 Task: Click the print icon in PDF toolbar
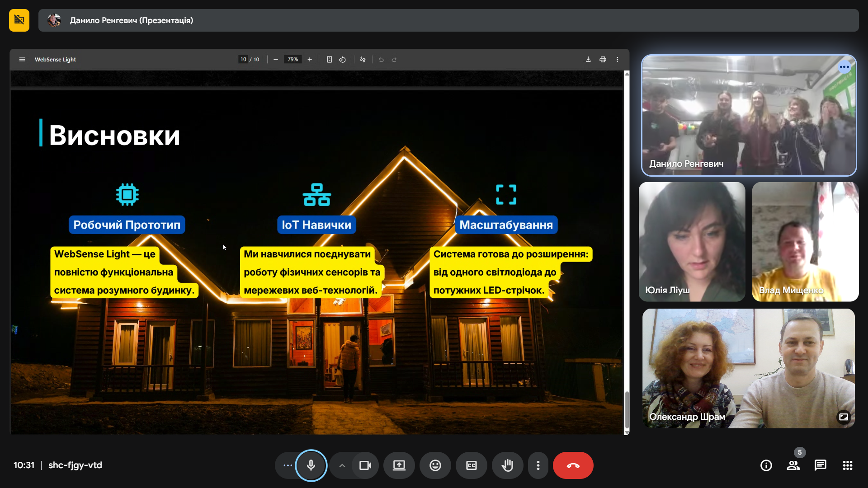[603, 59]
